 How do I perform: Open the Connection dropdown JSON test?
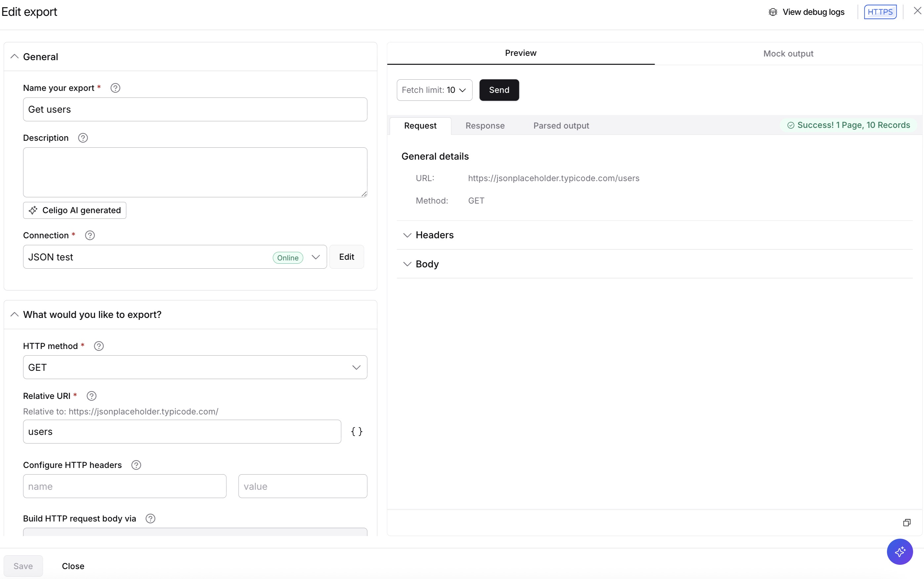175,257
